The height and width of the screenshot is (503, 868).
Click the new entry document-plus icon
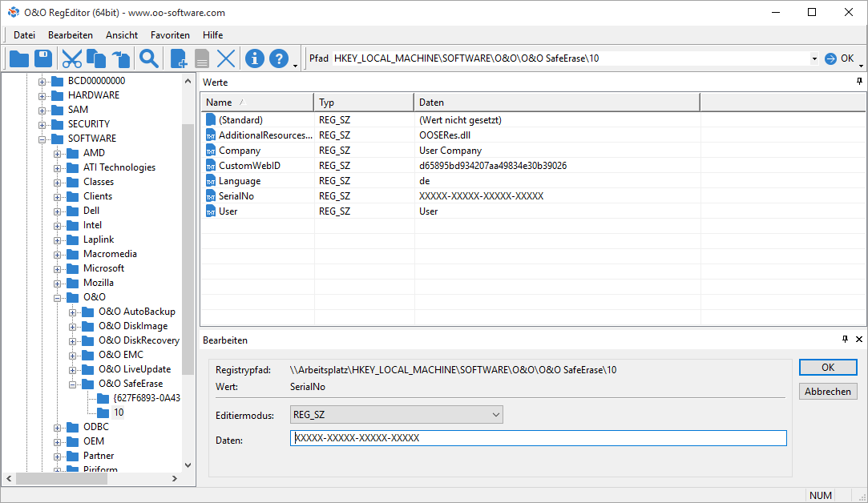pyautogui.click(x=179, y=58)
